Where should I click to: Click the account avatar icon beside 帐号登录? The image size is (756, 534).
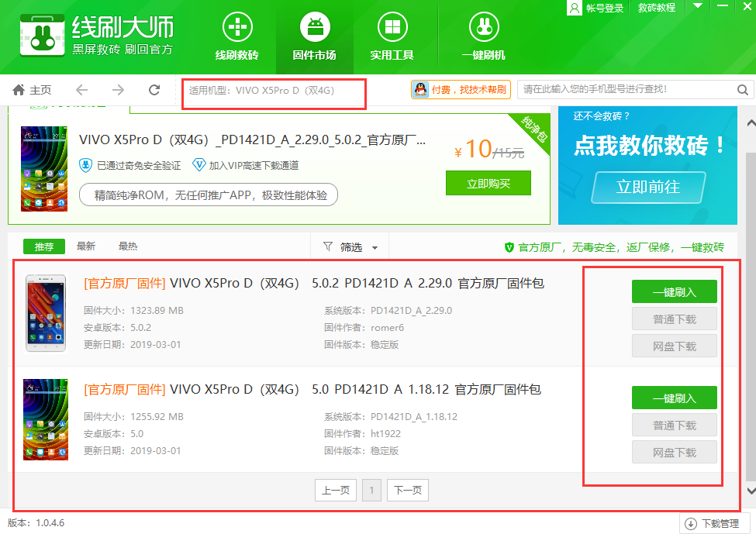[575, 8]
